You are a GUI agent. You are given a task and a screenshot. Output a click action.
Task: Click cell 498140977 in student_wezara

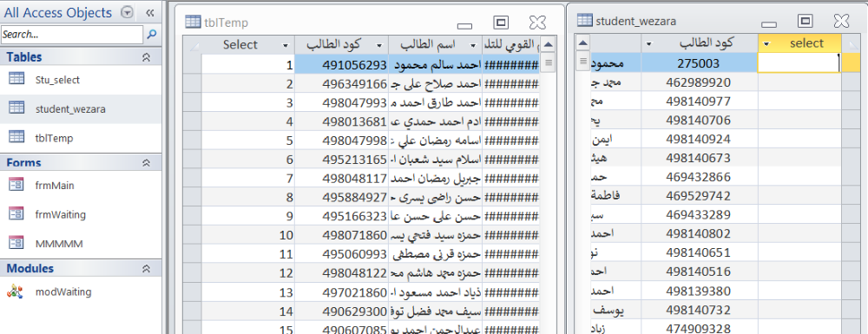click(699, 102)
